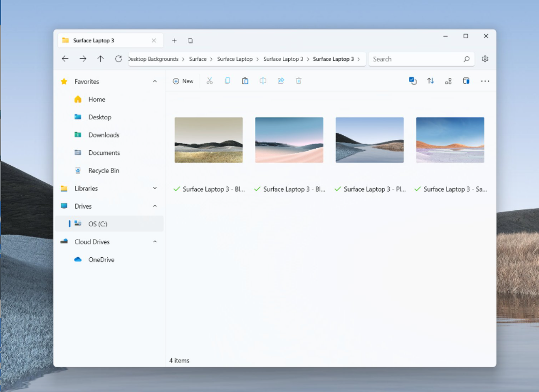Open the settings gear icon
This screenshot has height=392, width=539.
[x=485, y=59]
